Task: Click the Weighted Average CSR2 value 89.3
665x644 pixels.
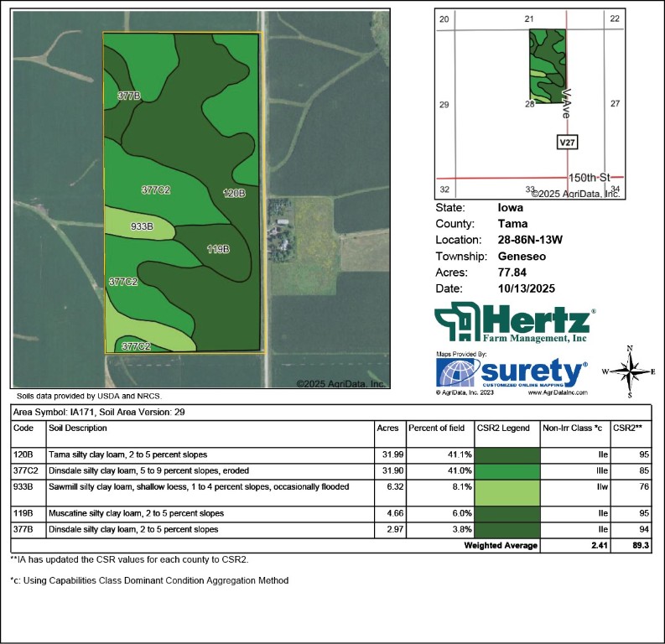Action: (641, 545)
